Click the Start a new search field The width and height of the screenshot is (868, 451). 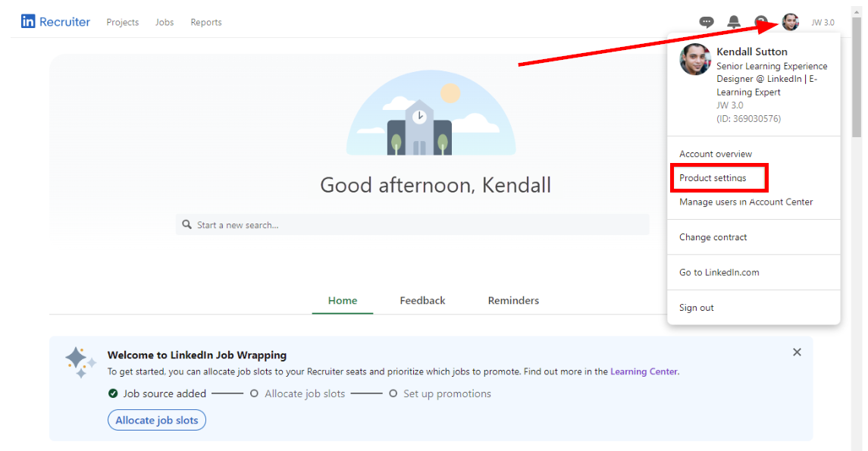[x=412, y=224]
